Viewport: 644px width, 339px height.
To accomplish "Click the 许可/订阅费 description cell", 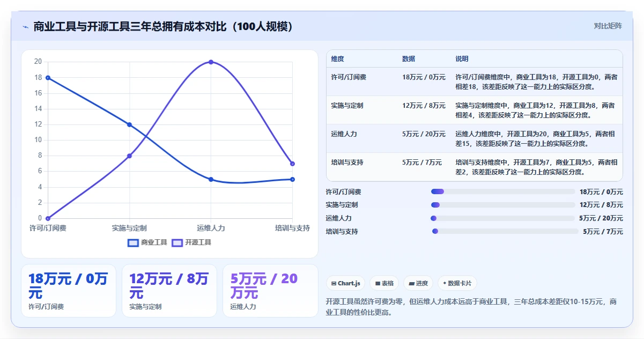I will (x=536, y=82).
